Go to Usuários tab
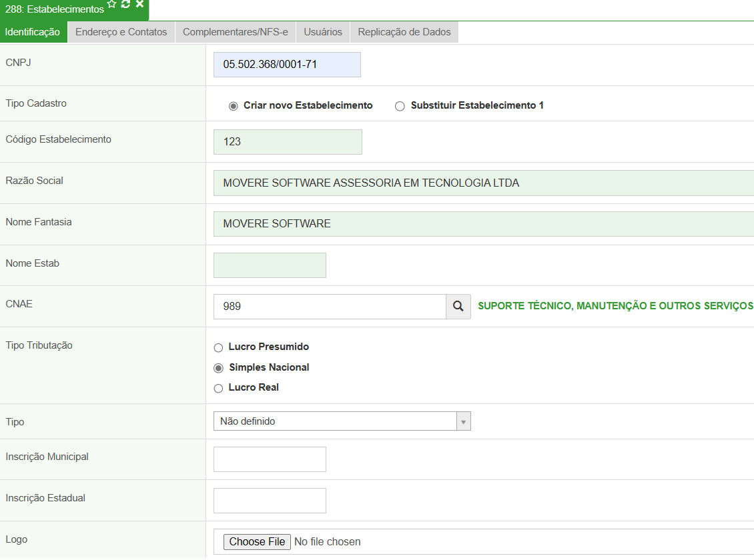Image resolution: width=754 pixels, height=560 pixels. [323, 32]
